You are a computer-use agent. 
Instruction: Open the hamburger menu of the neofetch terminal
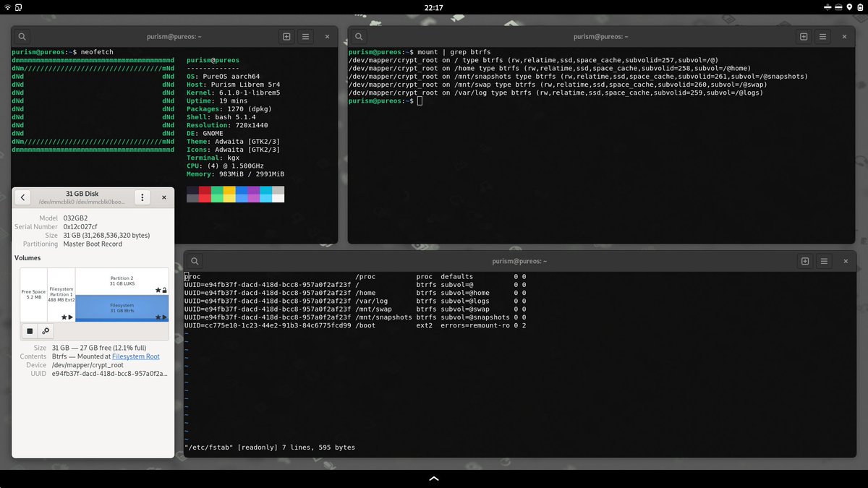306,36
